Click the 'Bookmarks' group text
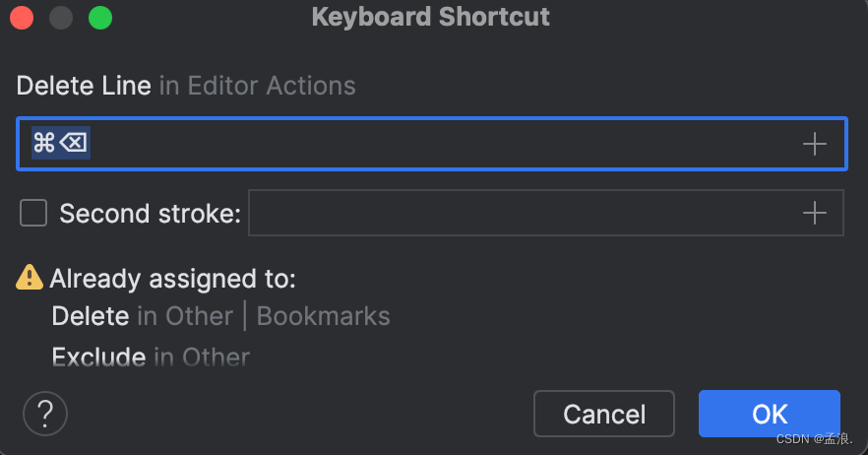This screenshot has height=455, width=868. (323, 316)
